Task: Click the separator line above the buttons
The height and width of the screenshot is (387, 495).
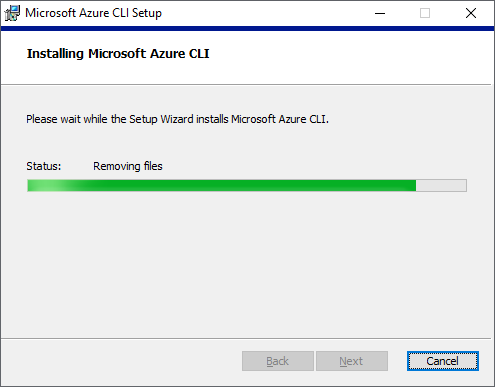Action: tap(246, 339)
